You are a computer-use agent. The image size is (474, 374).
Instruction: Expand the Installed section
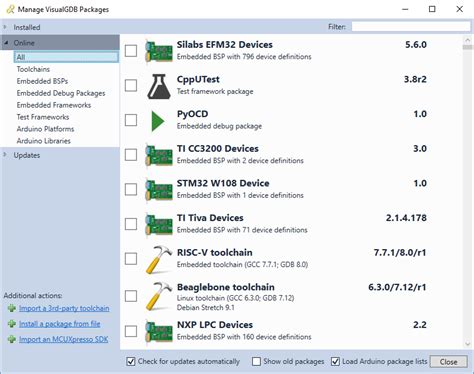(5, 27)
